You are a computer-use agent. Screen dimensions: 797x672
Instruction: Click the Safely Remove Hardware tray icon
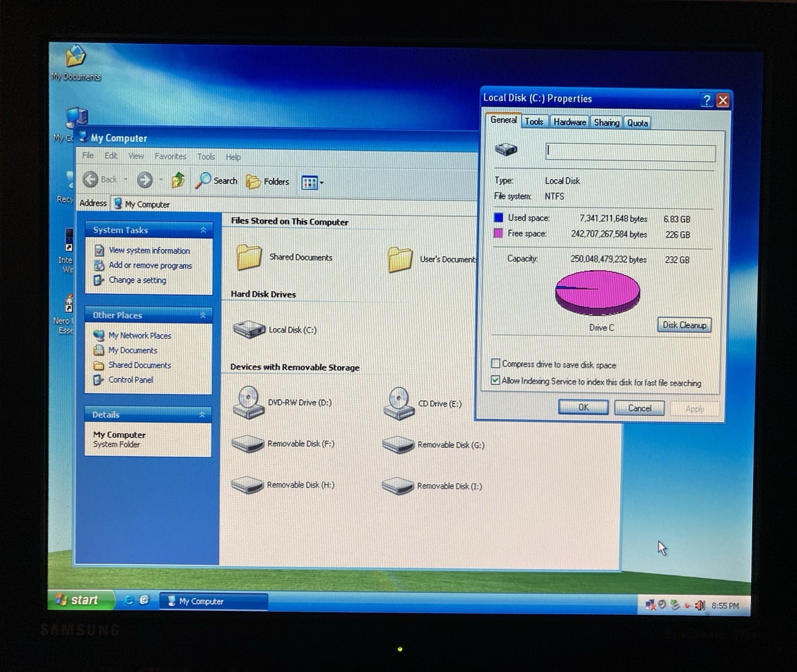674,605
